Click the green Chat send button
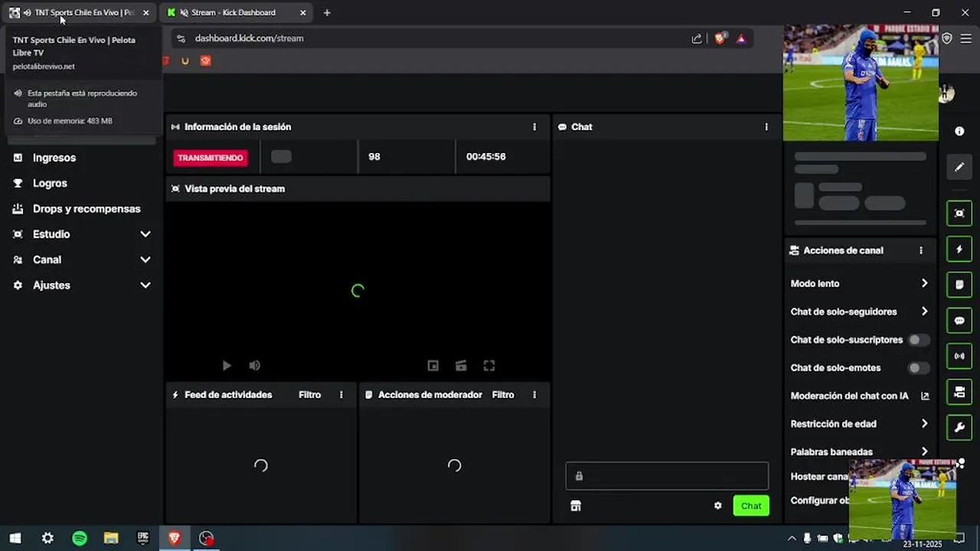980x551 pixels. pyautogui.click(x=751, y=506)
